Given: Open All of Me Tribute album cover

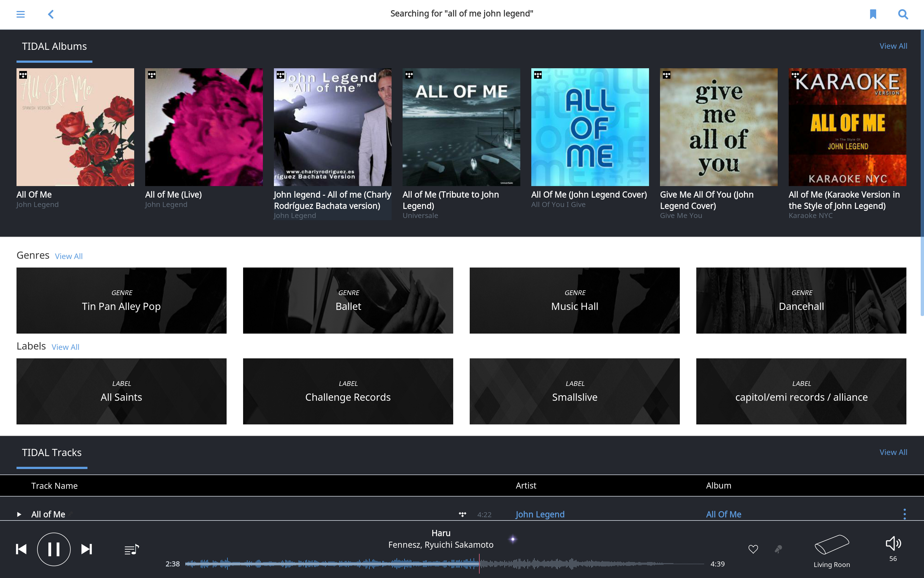Looking at the screenshot, I should [x=461, y=127].
